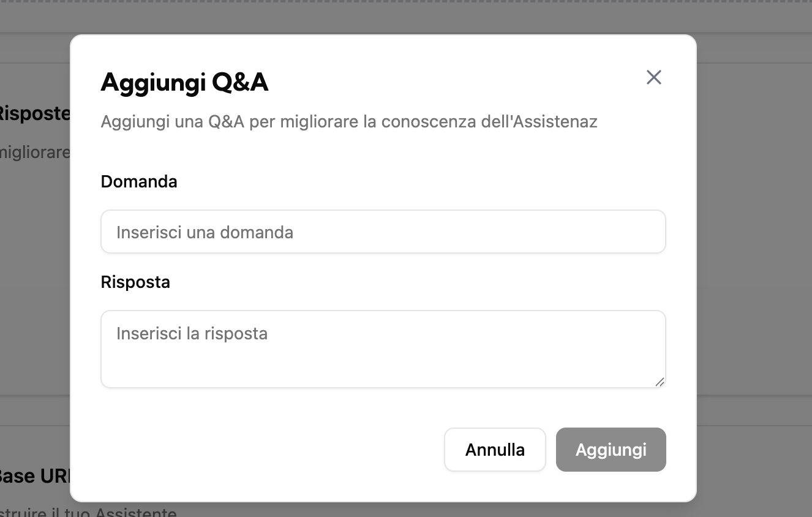Screen dimensions: 812x517
Task: Click inside the Inserisci una domanda field
Action: [383, 232]
